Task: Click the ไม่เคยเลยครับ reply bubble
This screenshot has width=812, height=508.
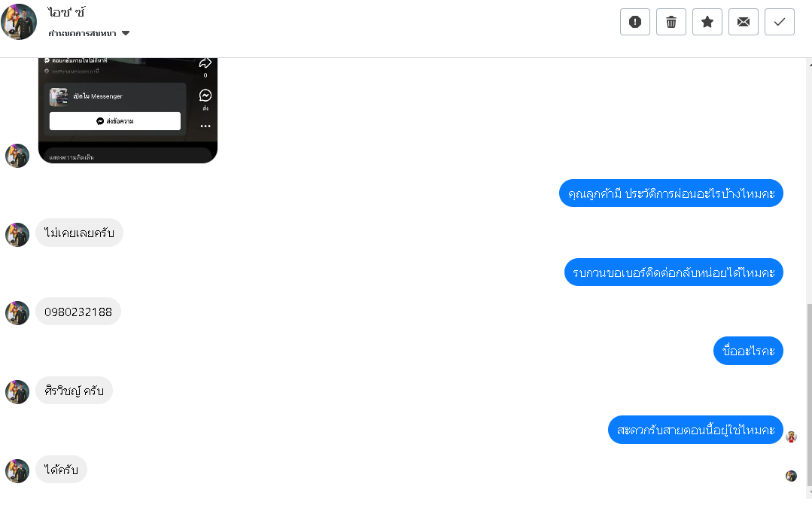Action: point(79,233)
